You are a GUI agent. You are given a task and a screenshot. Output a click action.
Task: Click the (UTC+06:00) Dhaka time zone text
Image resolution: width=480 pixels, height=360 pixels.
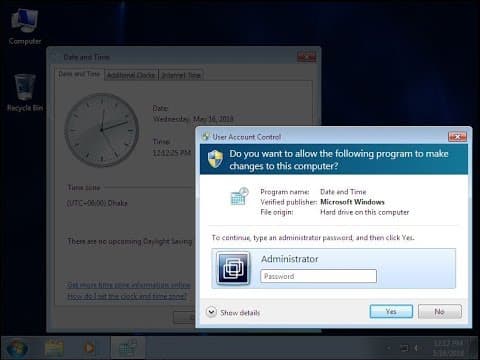(97, 203)
